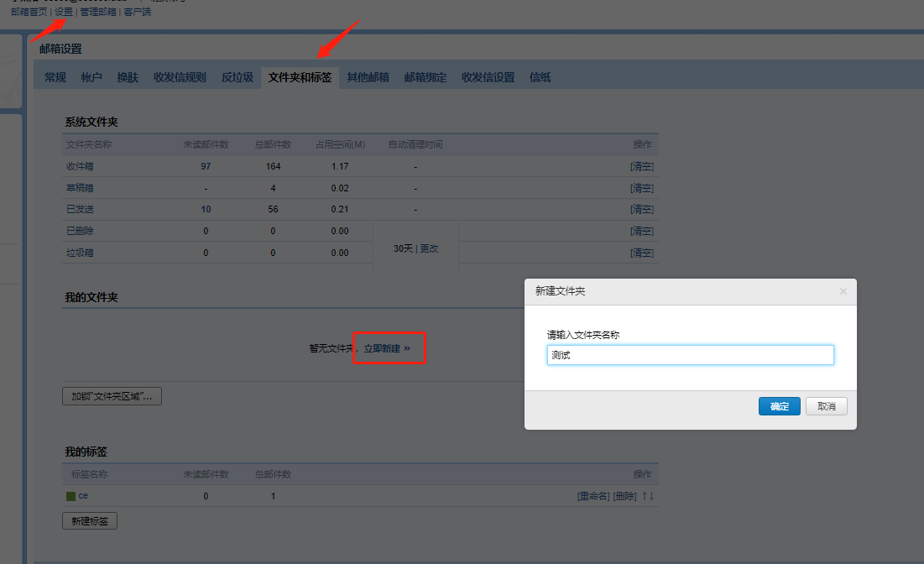This screenshot has height=564, width=924.
Task: Confirm folder creation with 确定 button
Action: (779, 406)
